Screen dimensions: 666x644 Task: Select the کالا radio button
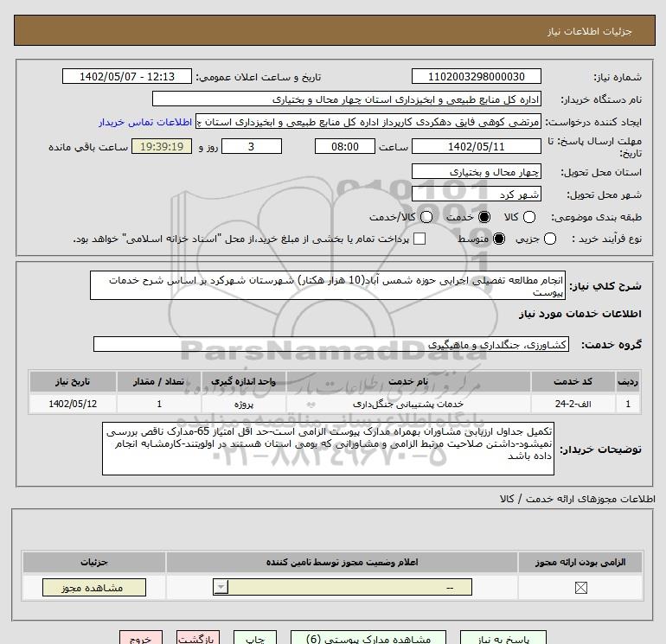[528, 217]
